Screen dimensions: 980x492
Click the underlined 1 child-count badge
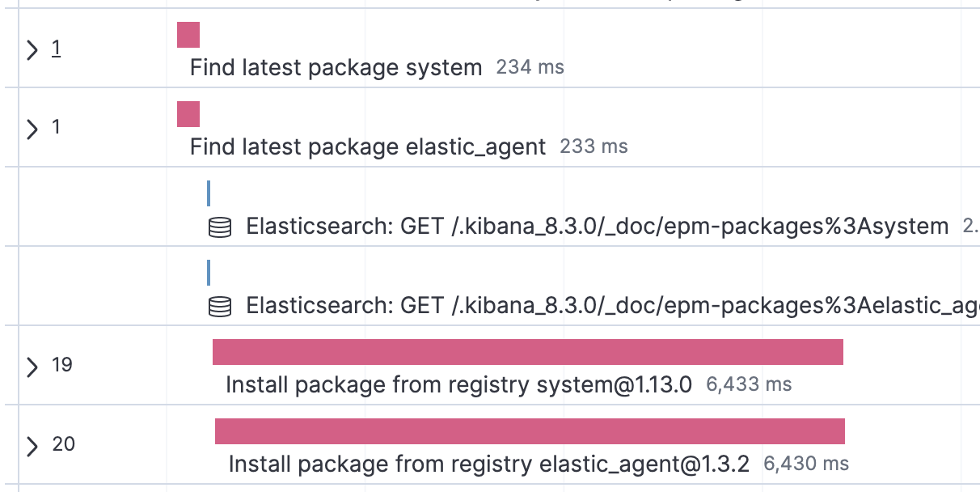(x=56, y=48)
